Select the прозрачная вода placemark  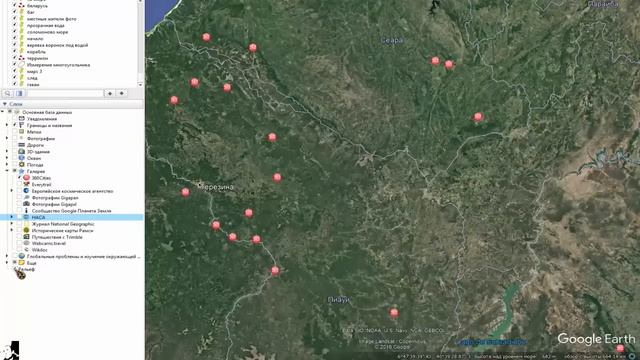point(46,25)
